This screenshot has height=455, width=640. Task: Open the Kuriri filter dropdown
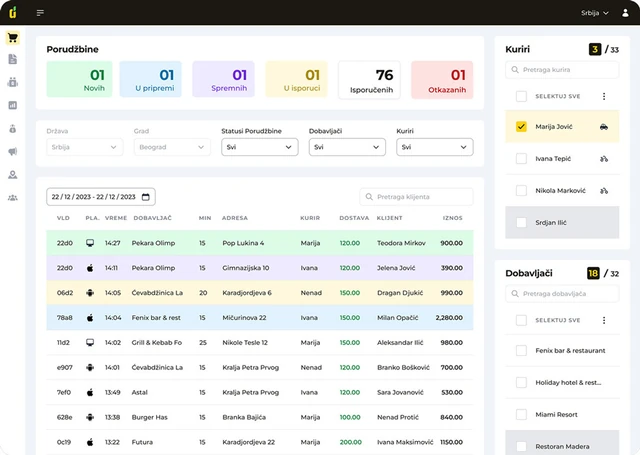[x=435, y=147]
